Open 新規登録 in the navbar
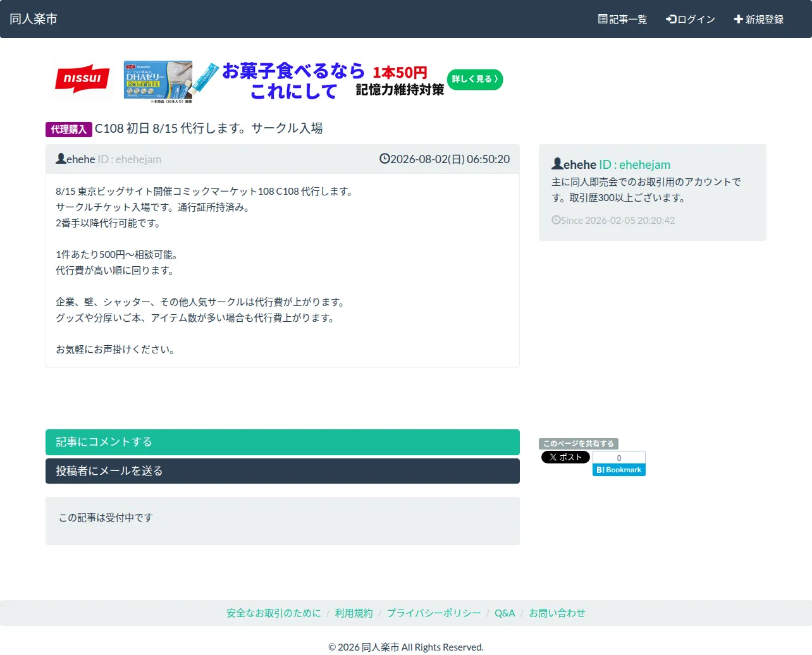 coord(758,20)
